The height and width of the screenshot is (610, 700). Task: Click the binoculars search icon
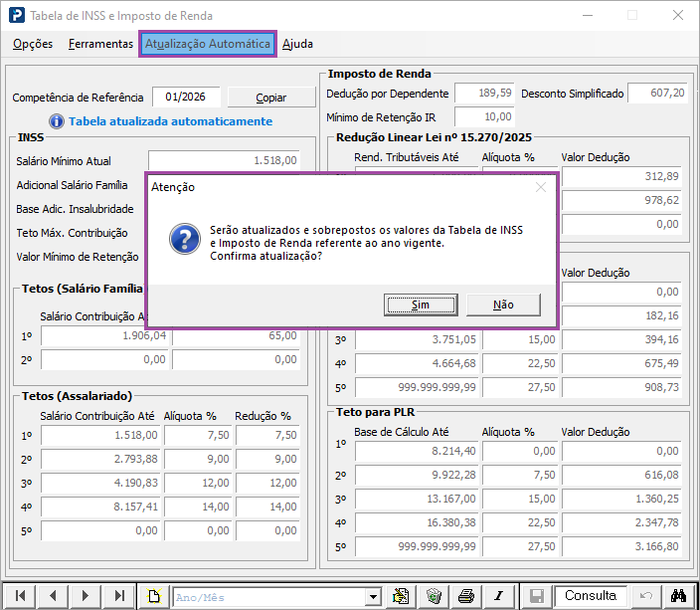click(680, 595)
